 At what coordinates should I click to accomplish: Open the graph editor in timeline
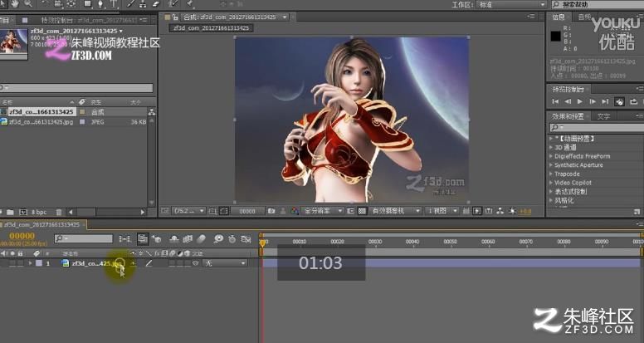[x=246, y=238]
